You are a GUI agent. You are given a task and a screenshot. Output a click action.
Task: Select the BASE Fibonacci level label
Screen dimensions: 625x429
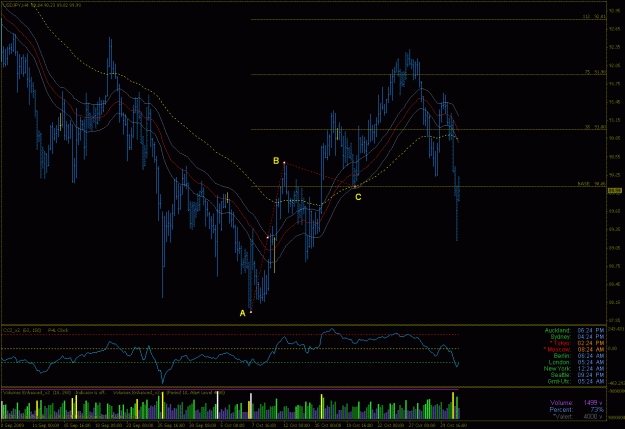point(592,184)
